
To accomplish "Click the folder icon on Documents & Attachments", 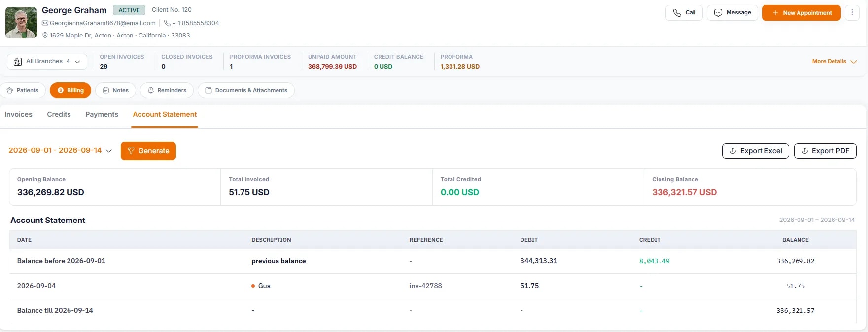I will click(208, 90).
